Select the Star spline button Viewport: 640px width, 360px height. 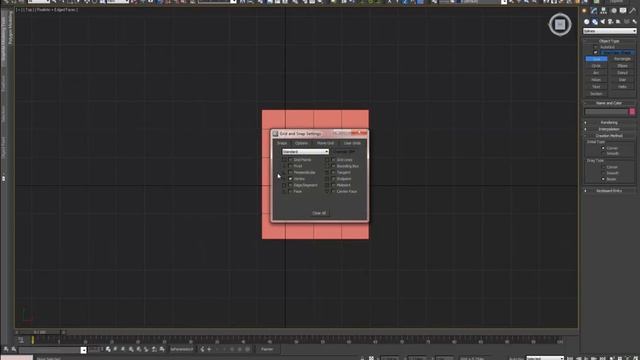pyautogui.click(x=622, y=80)
